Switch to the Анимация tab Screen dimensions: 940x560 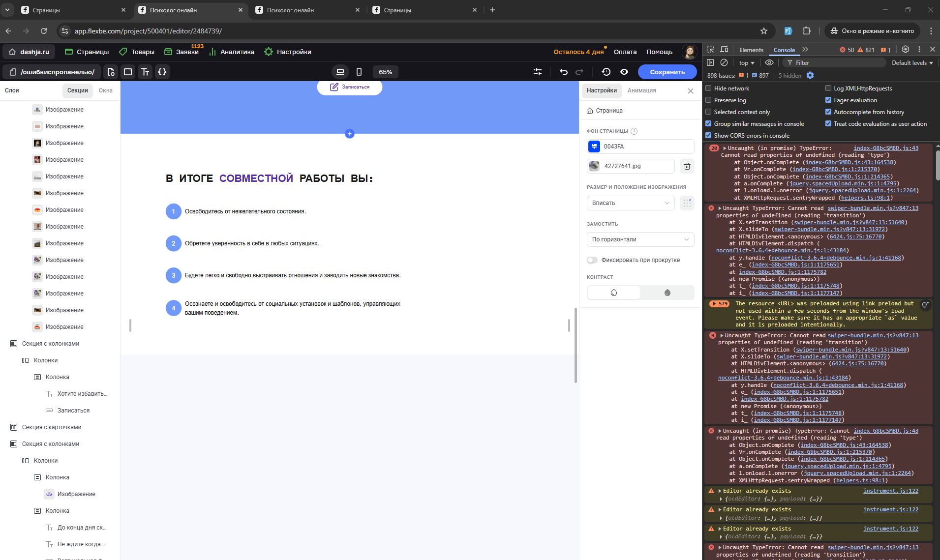tap(641, 90)
